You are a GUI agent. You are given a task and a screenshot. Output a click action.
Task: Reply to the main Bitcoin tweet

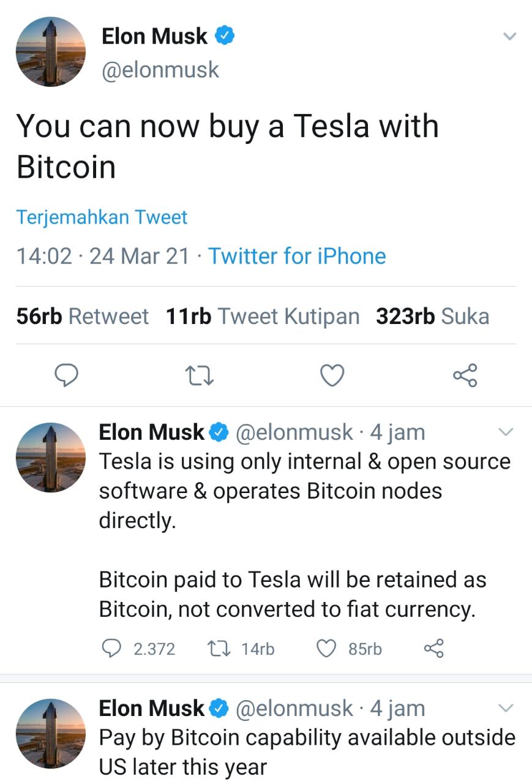pyautogui.click(x=67, y=375)
